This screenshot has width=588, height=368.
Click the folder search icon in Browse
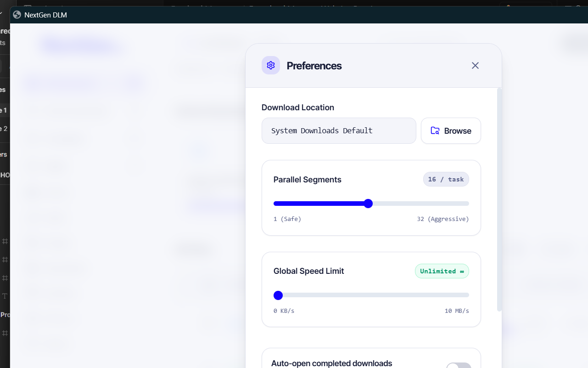[x=435, y=131]
